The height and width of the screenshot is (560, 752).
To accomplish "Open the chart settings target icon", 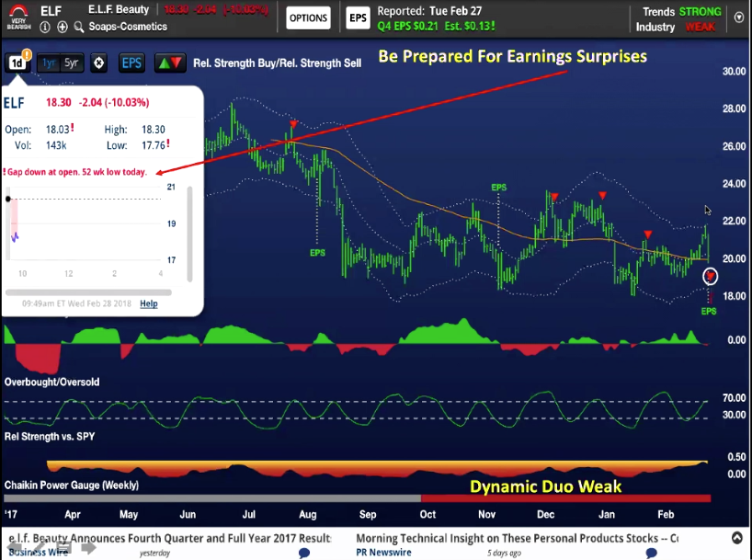I will (x=98, y=63).
